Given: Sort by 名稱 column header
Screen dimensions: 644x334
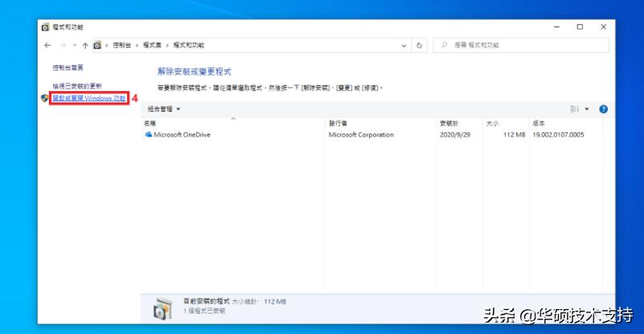Looking at the screenshot, I should point(150,123).
